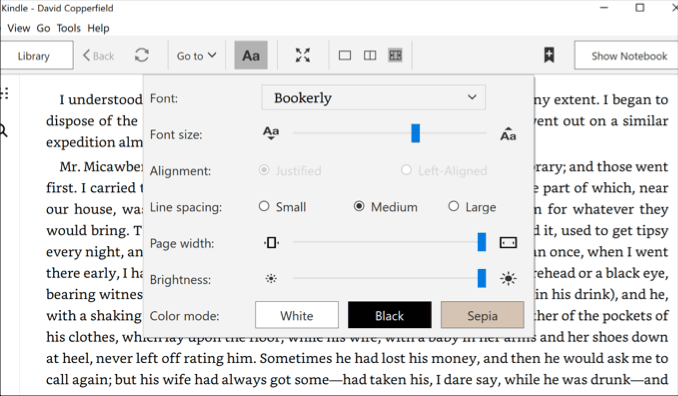Select Large line spacing

[472, 207]
